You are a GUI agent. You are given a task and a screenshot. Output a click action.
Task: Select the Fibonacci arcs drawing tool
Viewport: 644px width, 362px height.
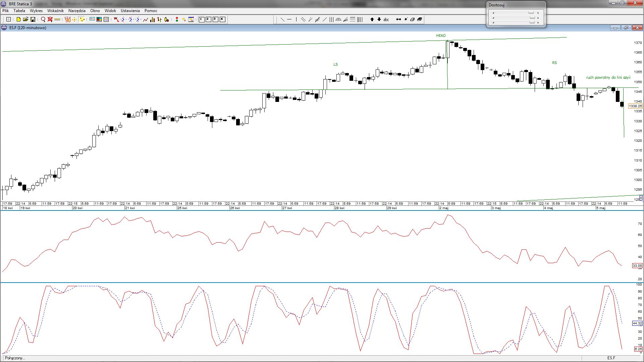[x=338, y=19]
